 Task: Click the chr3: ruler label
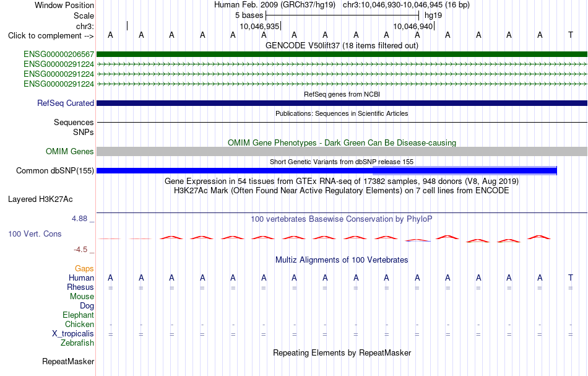coord(85,26)
